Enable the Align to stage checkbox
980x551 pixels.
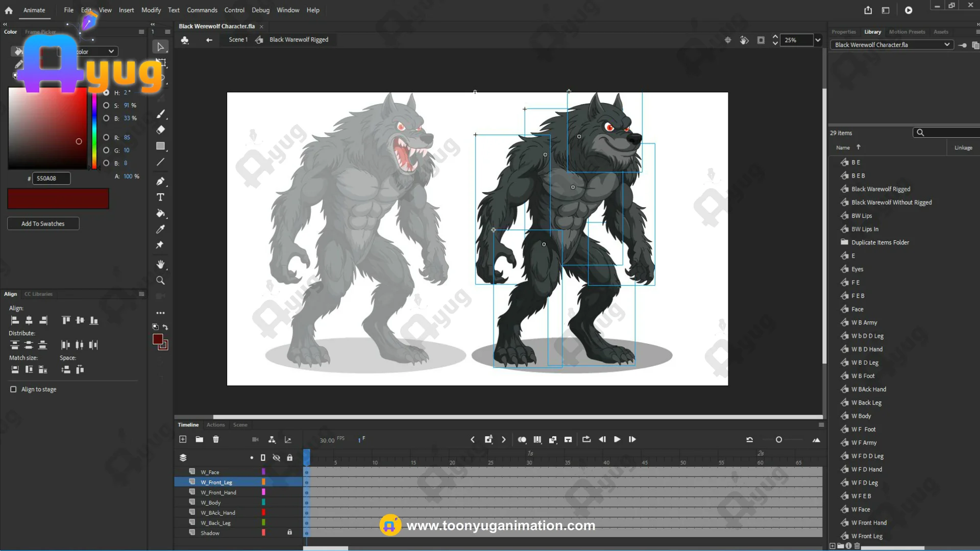click(13, 389)
